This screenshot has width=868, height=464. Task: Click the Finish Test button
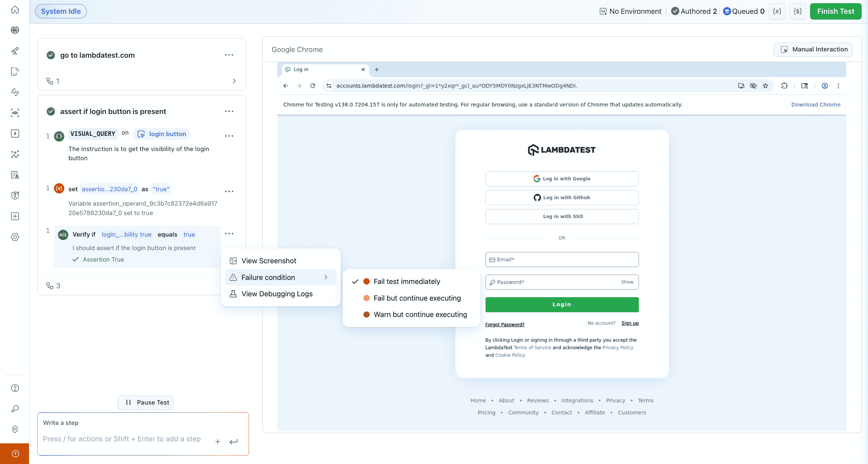click(835, 11)
